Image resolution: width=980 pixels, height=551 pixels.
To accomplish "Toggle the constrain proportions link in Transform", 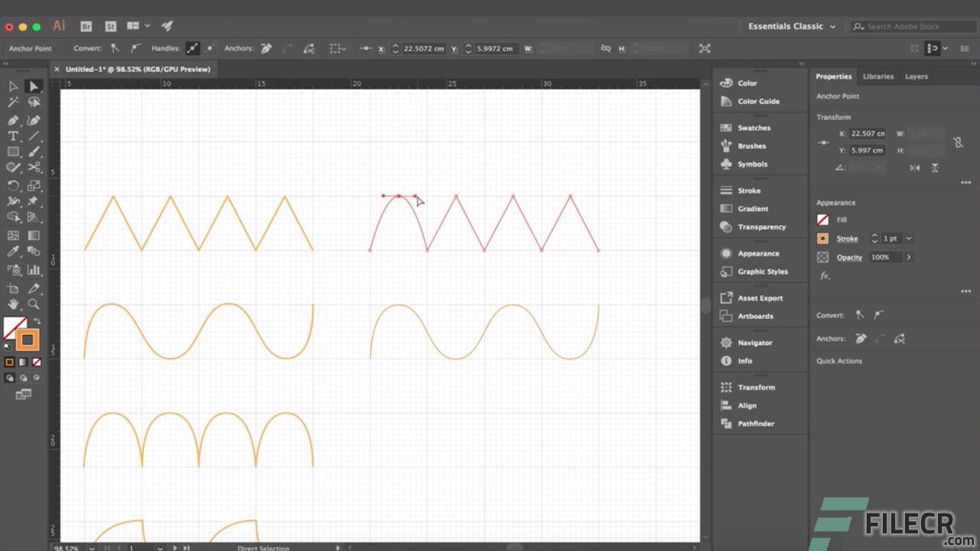I will pyautogui.click(x=958, y=142).
